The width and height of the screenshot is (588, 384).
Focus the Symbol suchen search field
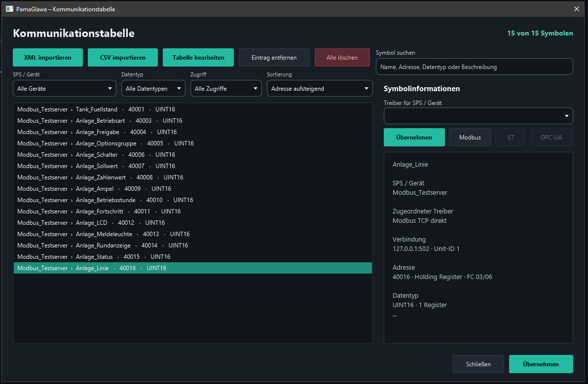(475, 67)
